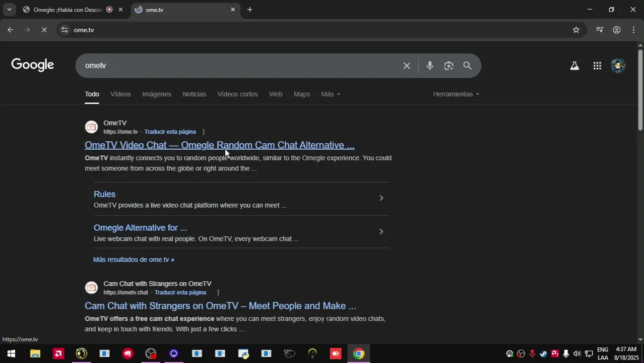
Task: Translate the ome.tv result page
Action: [170, 132]
